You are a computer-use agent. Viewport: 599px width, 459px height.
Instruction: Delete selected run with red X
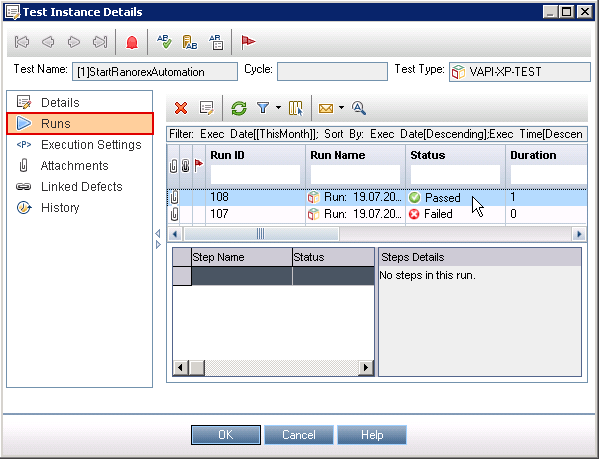(x=181, y=108)
